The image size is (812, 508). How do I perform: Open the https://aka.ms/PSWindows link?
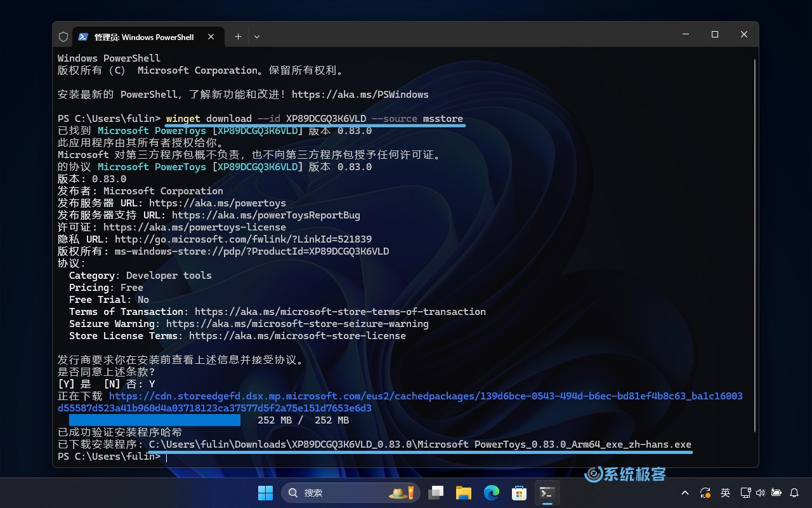(x=360, y=95)
